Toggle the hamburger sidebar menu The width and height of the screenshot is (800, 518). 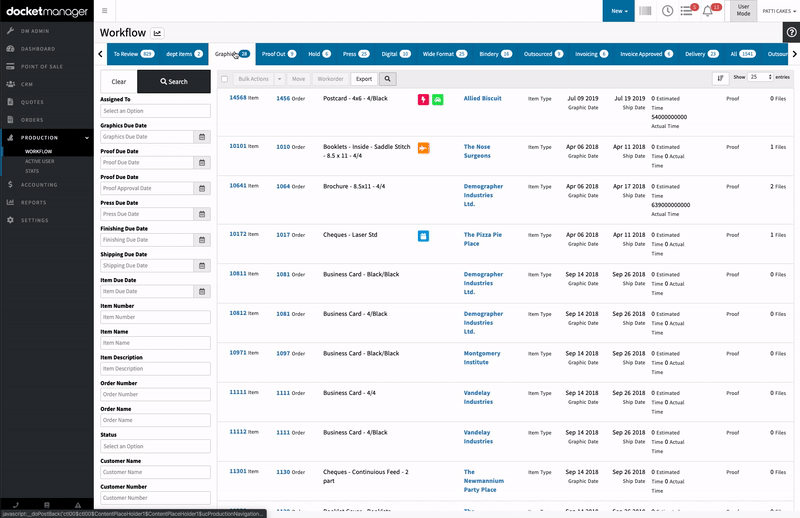click(x=105, y=11)
